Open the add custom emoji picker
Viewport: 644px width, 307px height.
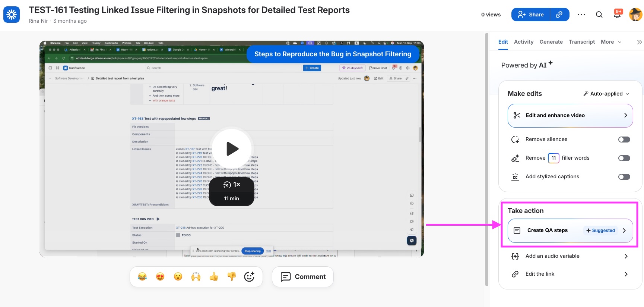pyautogui.click(x=249, y=276)
